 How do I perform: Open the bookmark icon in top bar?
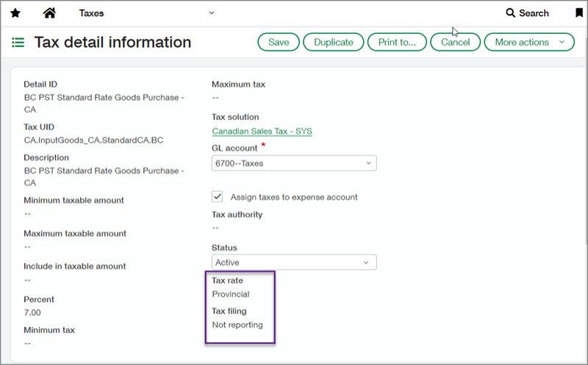579,13
